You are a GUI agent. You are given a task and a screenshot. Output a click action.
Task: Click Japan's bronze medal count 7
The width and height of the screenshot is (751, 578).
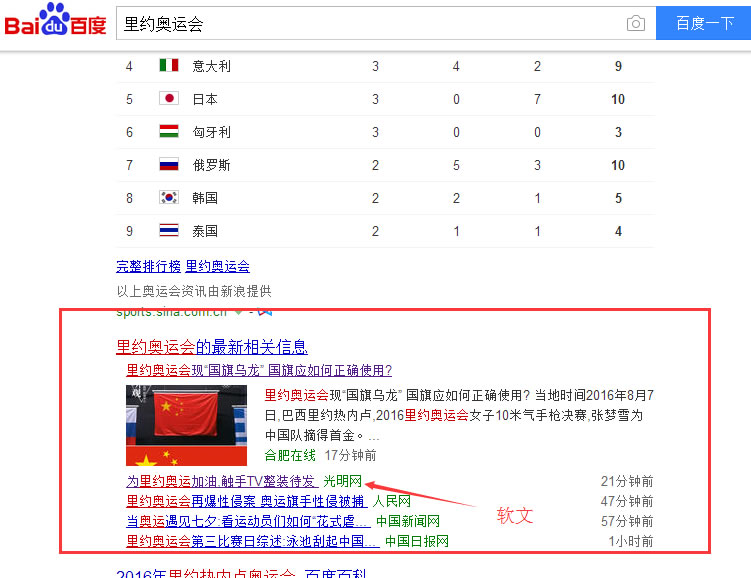coord(537,99)
